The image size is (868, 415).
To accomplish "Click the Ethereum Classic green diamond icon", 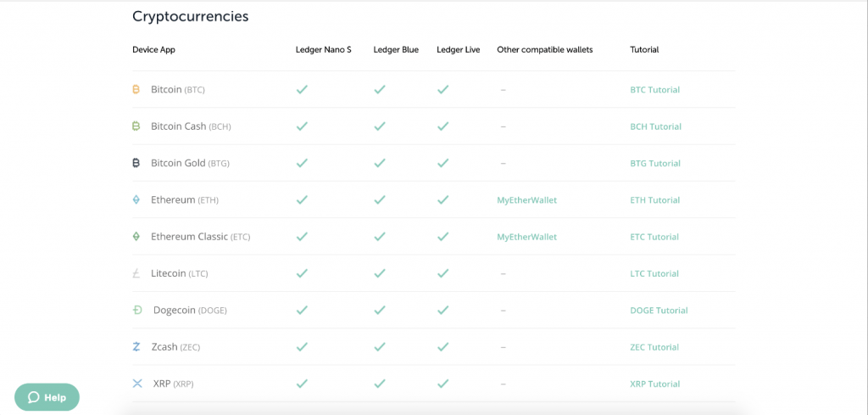I will [136, 237].
